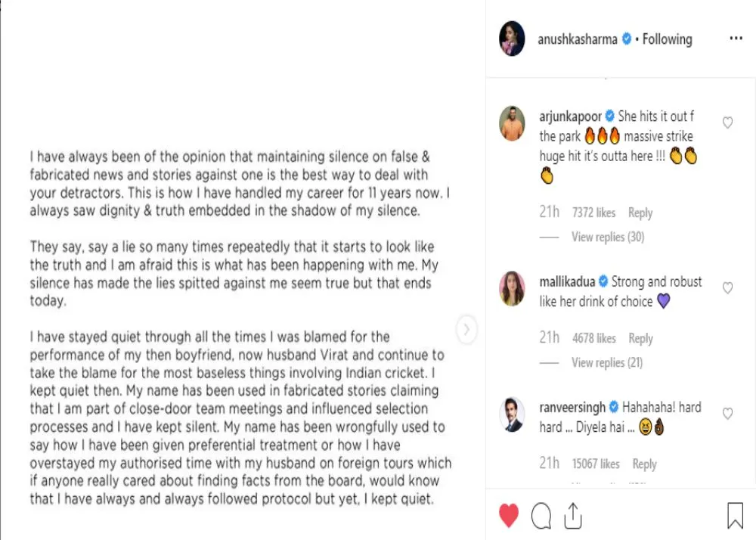This screenshot has width=756, height=540.
Task: Visit arjunkapoor's profile via username
Action: tap(570, 116)
